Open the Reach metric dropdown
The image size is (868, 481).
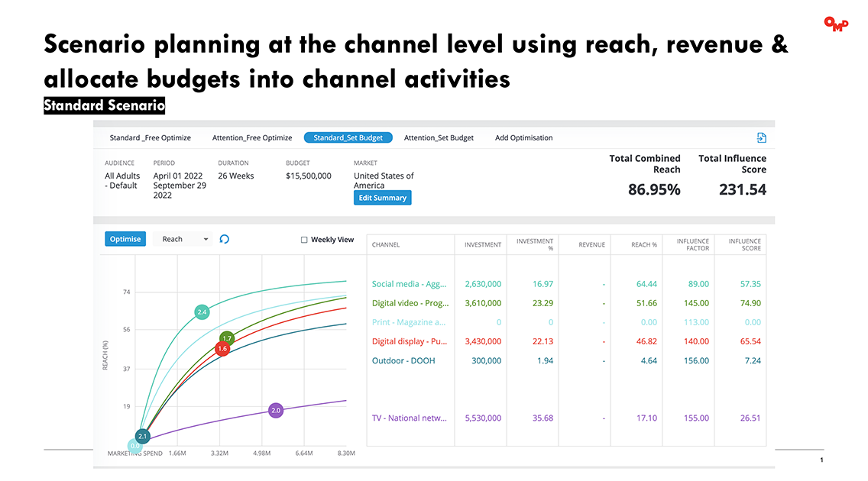click(x=182, y=239)
